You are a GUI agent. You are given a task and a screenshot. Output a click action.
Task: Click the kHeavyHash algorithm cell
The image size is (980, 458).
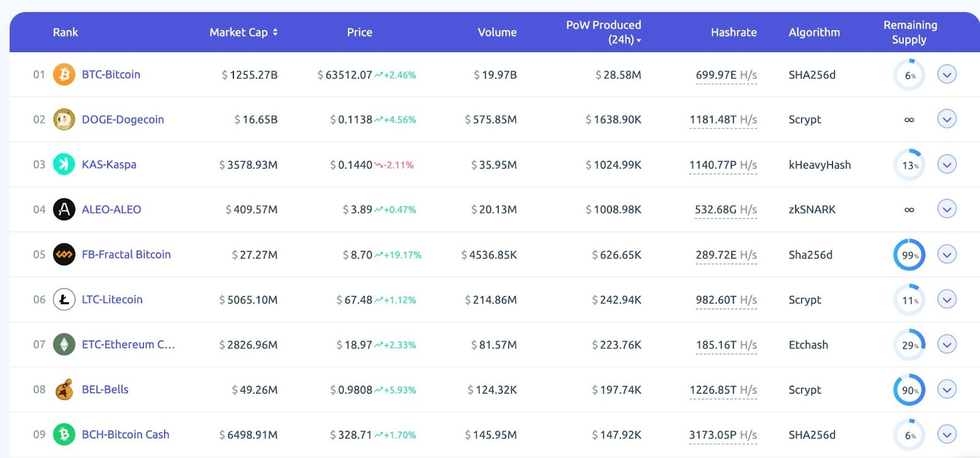[820, 165]
